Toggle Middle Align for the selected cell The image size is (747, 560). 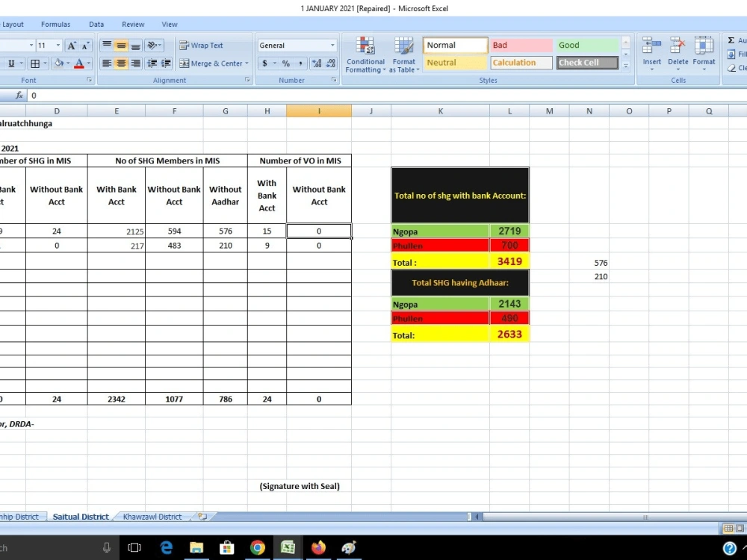[x=121, y=46]
